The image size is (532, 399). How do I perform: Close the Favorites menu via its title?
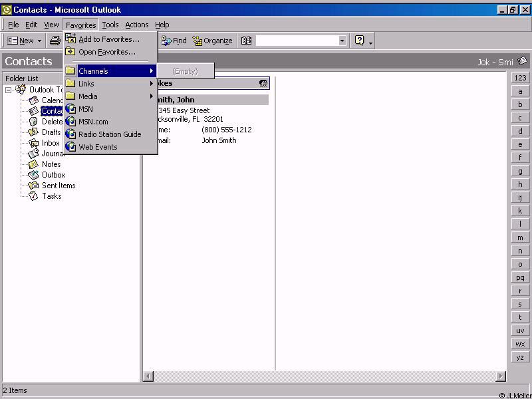click(x=80, y=25)
